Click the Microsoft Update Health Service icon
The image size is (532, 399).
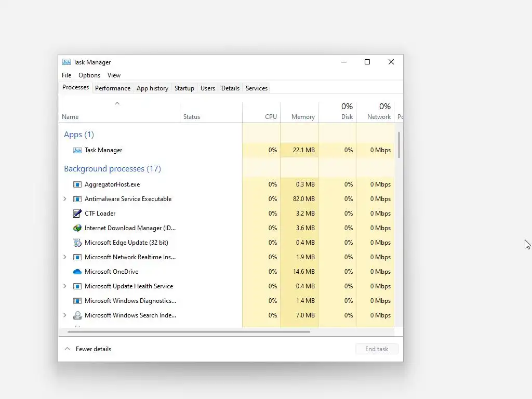[77, 286]
